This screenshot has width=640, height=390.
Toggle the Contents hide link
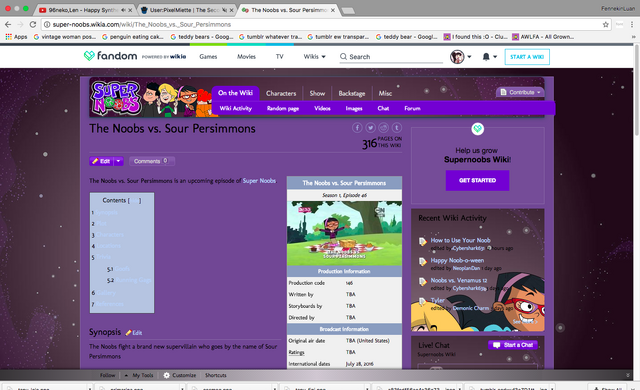(x=135, y=201)
